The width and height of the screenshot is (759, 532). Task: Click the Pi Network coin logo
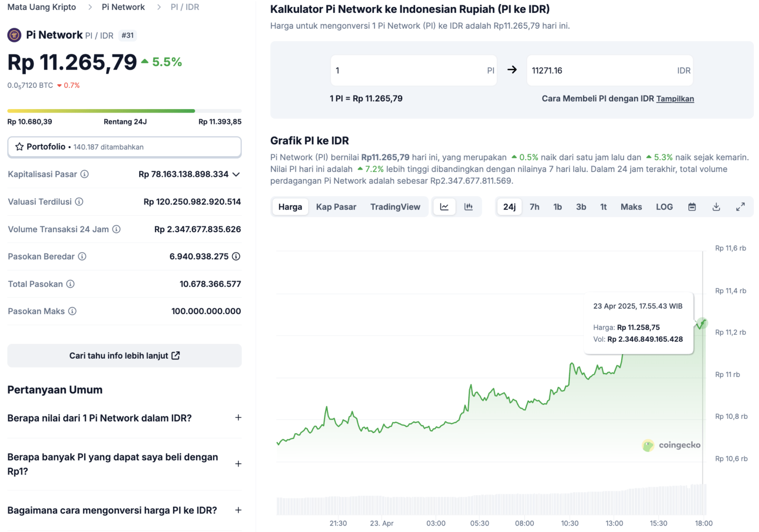14,35
